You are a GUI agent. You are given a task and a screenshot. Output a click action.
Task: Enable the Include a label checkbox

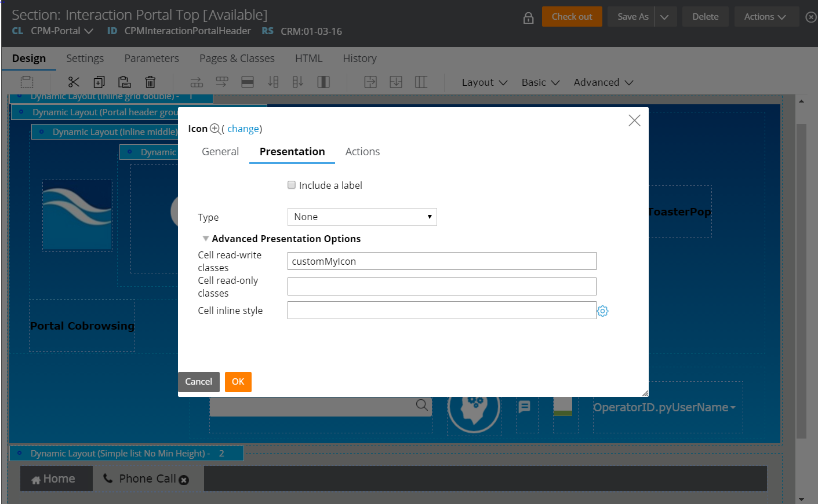coord(292,185)
